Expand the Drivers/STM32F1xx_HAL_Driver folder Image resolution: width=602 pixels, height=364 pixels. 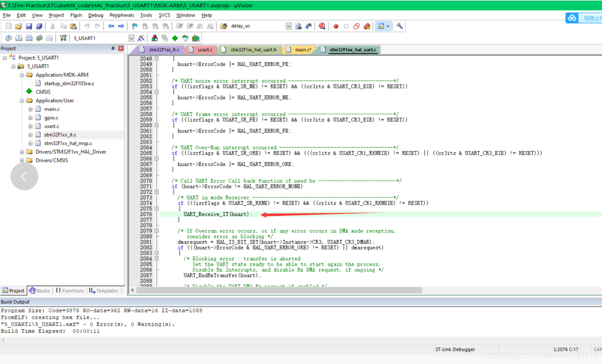22,152
